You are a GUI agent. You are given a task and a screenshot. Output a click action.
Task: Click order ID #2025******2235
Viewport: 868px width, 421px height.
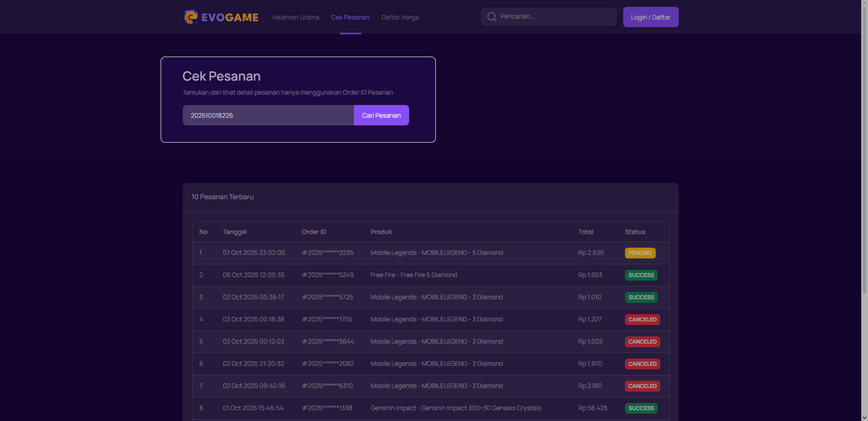[x=328, y=253]
